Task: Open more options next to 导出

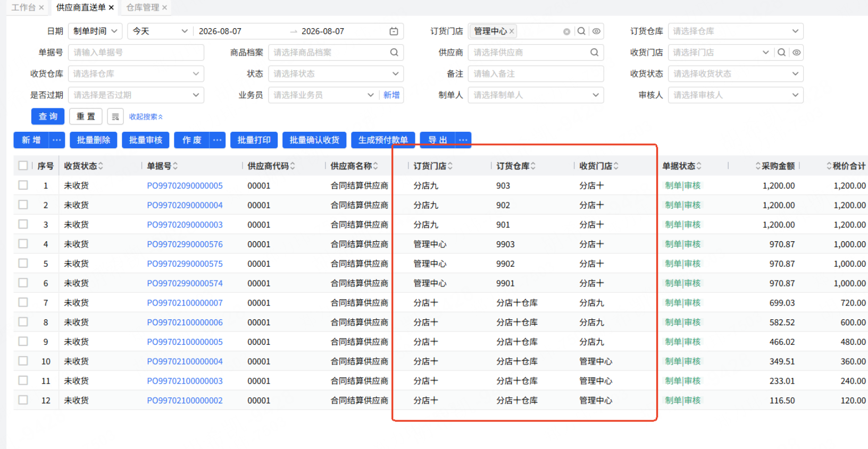Action: point(463,140)
